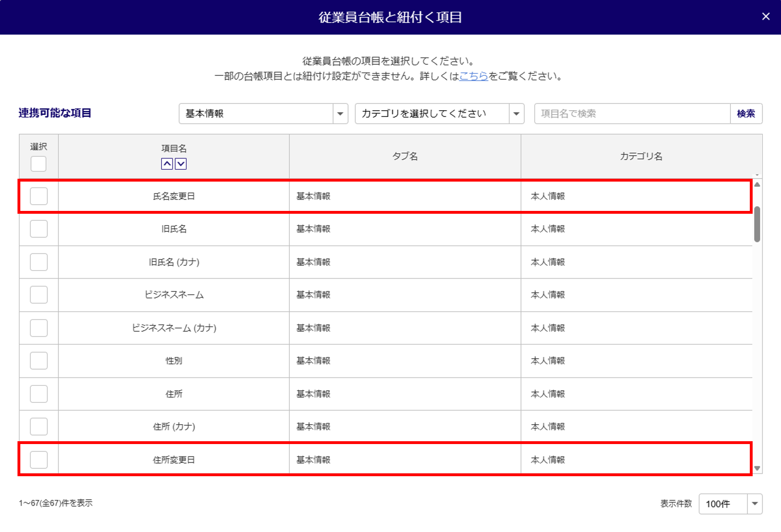Click the scrollbar down arrow in table
The width and height of the screenshot is (781, 532).
point(757,468)
